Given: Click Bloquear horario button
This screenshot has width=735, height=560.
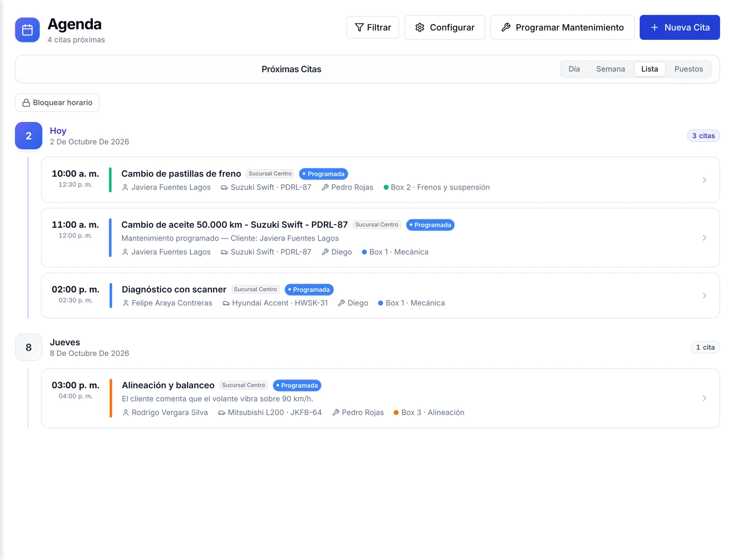Looking at the screenshot, I should point(57,103).
